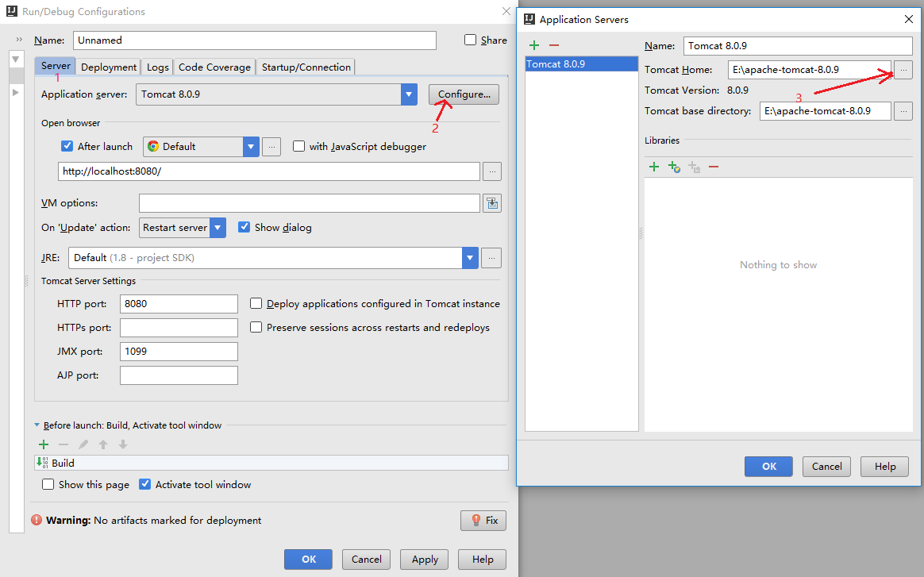Expand down-arrow in left configuration panel
Image resolution: width=924 pixels, height=577 pixels.
[x=16, y=60]
